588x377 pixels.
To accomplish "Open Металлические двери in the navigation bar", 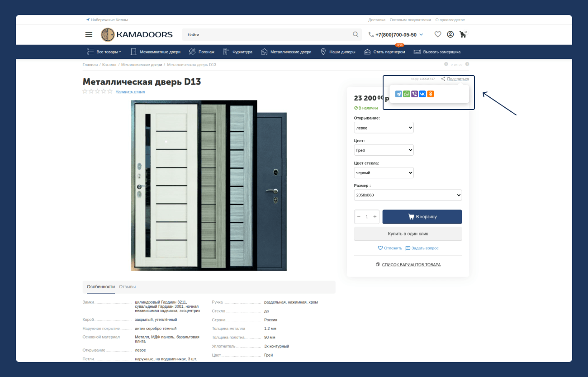I will coord(286,52).
